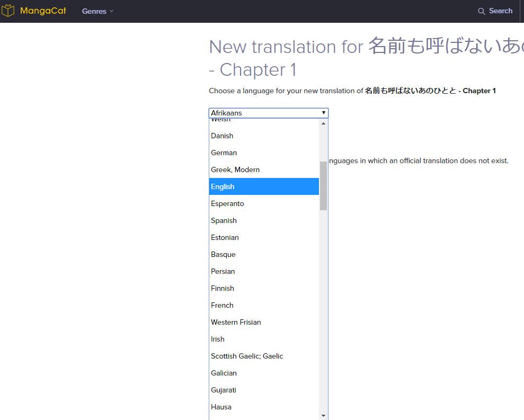
Task: Click the search magnifier icon
Action: [481, 11]
